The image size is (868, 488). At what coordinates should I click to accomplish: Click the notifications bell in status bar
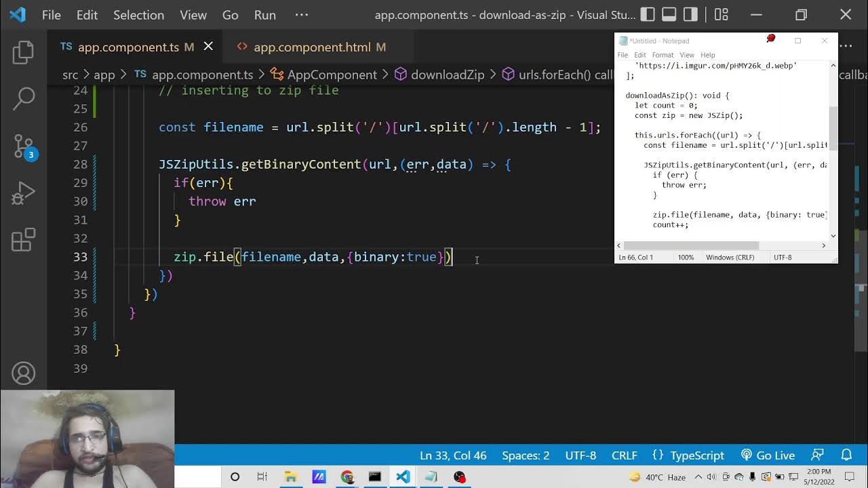point(846,455)
